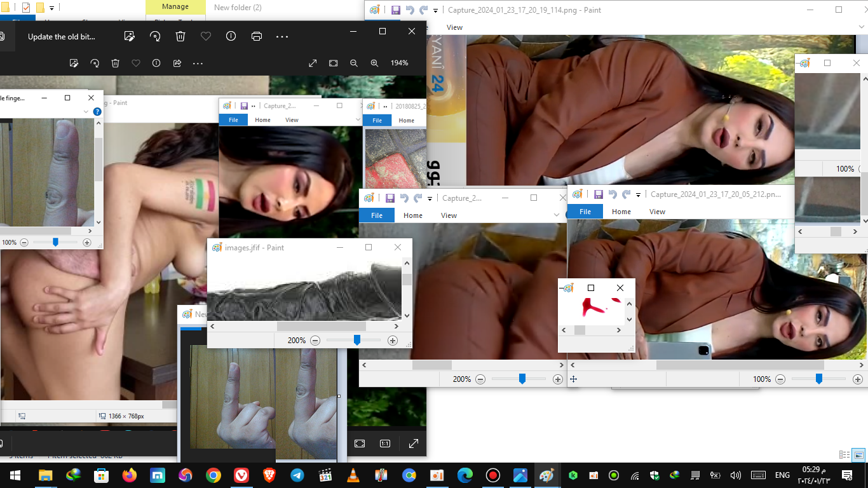Open Telegram from the taskbar

point(297,475)
